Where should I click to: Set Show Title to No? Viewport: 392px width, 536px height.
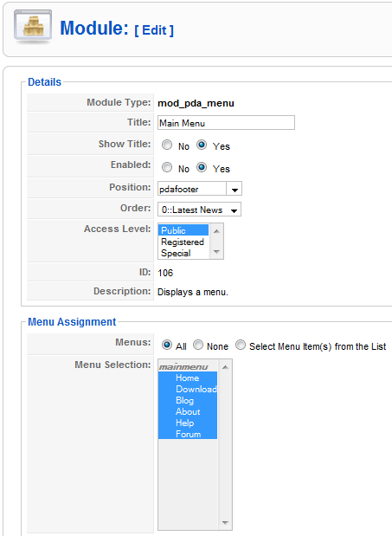(x=167, y=145)
